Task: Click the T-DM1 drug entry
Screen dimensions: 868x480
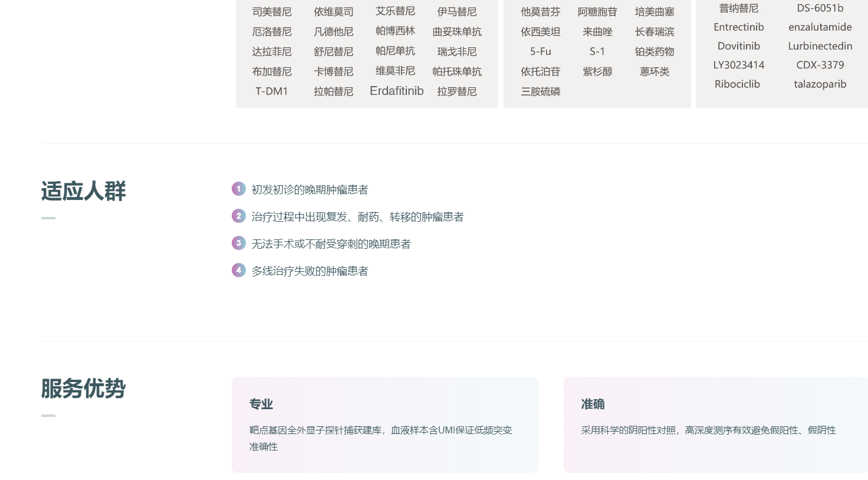Action: [x=271, y=91]
